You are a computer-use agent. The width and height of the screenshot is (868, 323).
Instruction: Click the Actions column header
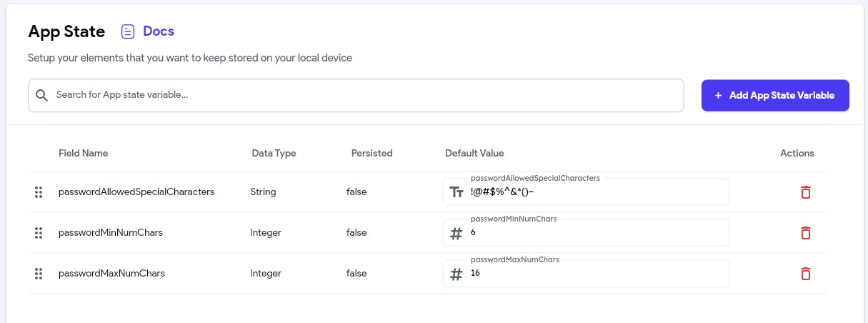[x=797, y=153]
